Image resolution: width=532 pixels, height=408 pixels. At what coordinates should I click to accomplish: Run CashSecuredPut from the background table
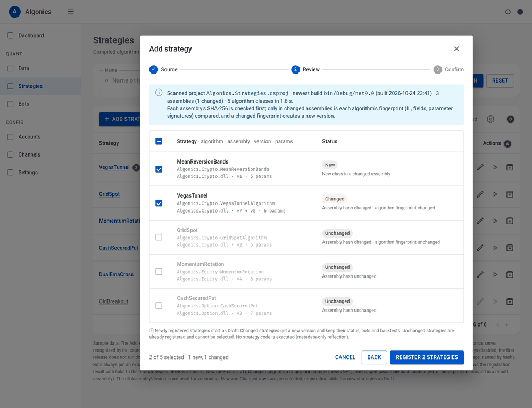coord(495,248)
